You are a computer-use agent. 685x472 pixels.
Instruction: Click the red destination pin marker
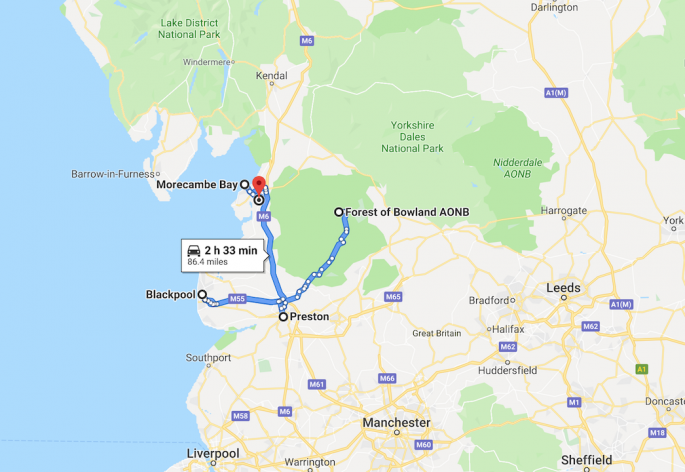259,185
